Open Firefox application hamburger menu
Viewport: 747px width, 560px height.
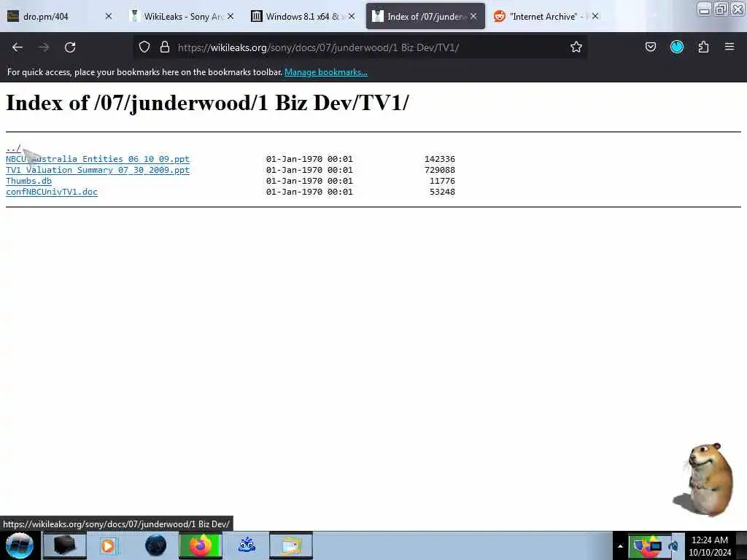[729, 47]
